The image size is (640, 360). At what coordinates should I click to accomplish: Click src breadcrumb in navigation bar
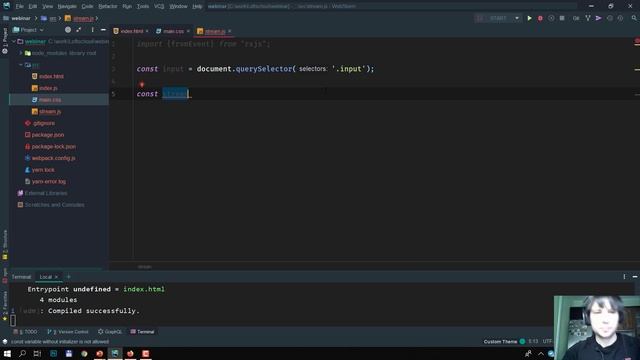coord(53,18)
